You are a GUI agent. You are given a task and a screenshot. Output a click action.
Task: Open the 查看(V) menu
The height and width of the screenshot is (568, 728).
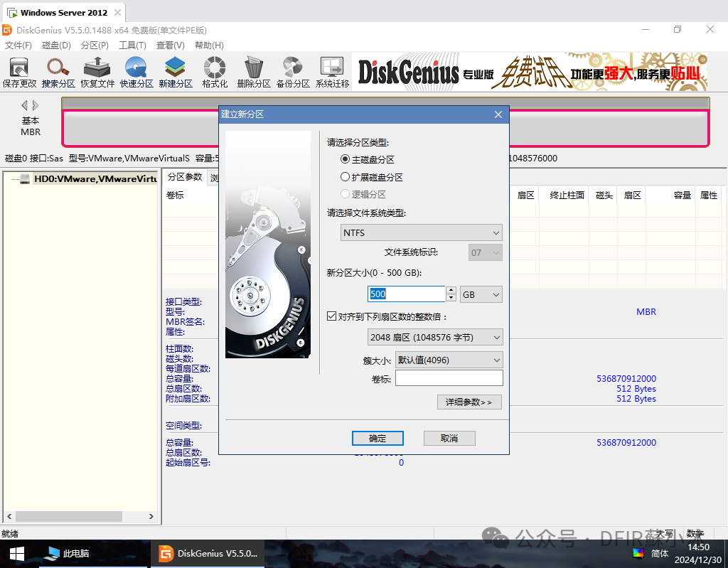coord(171,45)
